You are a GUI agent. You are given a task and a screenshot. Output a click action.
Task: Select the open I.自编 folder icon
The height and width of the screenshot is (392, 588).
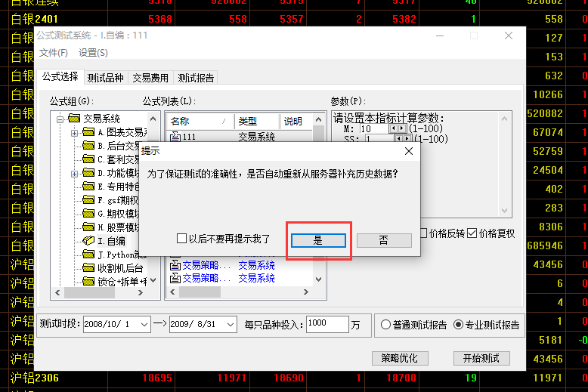click(88, 241)
